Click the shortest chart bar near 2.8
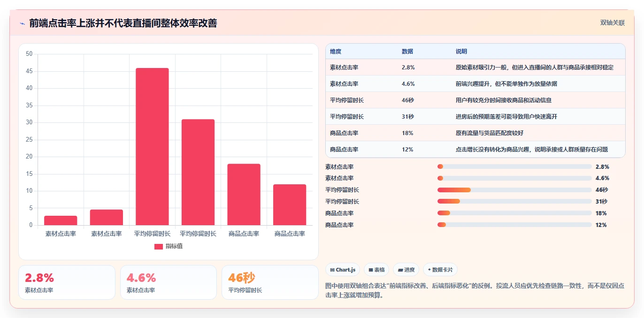This screenshot has height=318, width=644. point(61,220)
